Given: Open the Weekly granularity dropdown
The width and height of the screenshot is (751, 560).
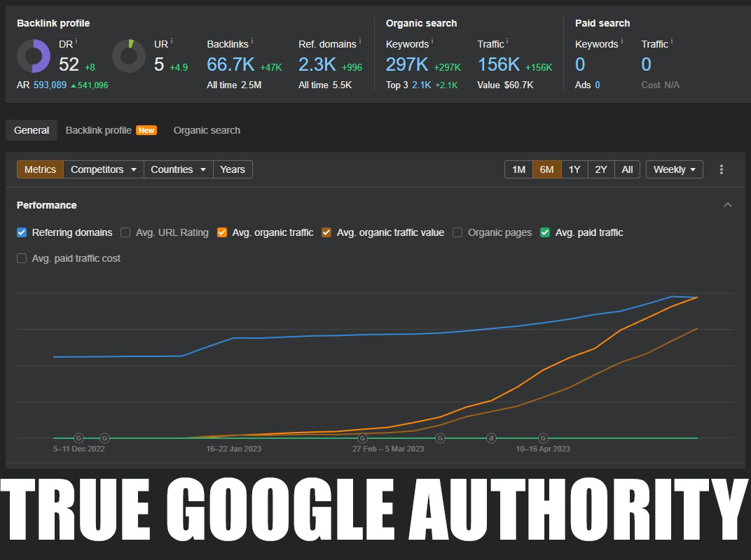Looking at the screenshot, I should pos(673,169).
